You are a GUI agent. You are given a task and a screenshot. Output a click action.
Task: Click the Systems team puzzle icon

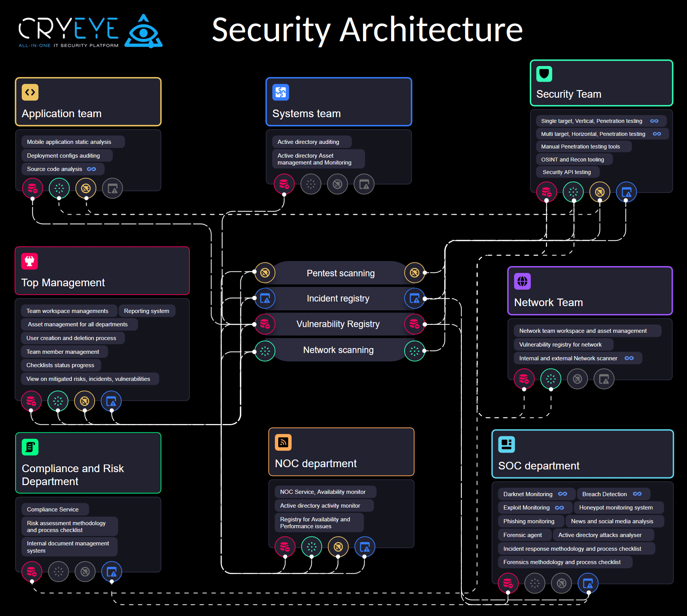281,92
